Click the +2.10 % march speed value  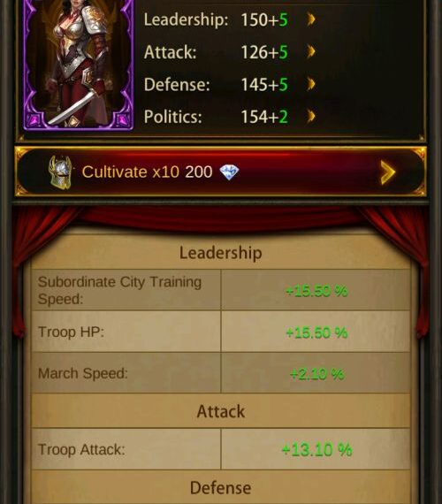(316, 374)
